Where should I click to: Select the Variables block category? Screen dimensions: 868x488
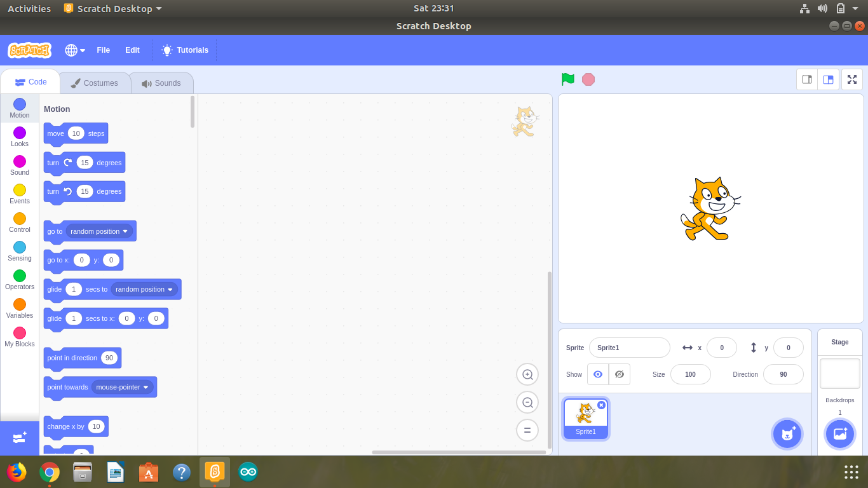click(20, 309)
